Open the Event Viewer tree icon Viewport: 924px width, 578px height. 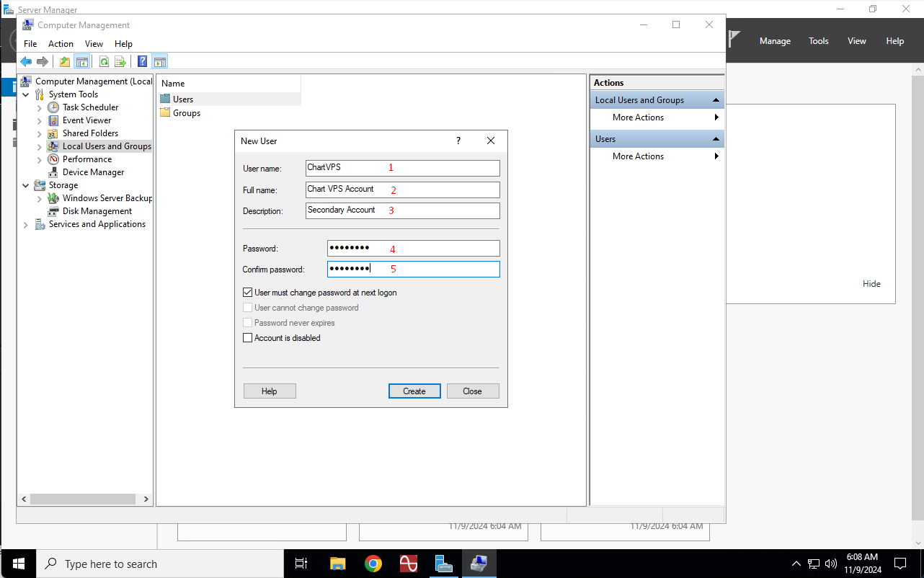point(53,120)
